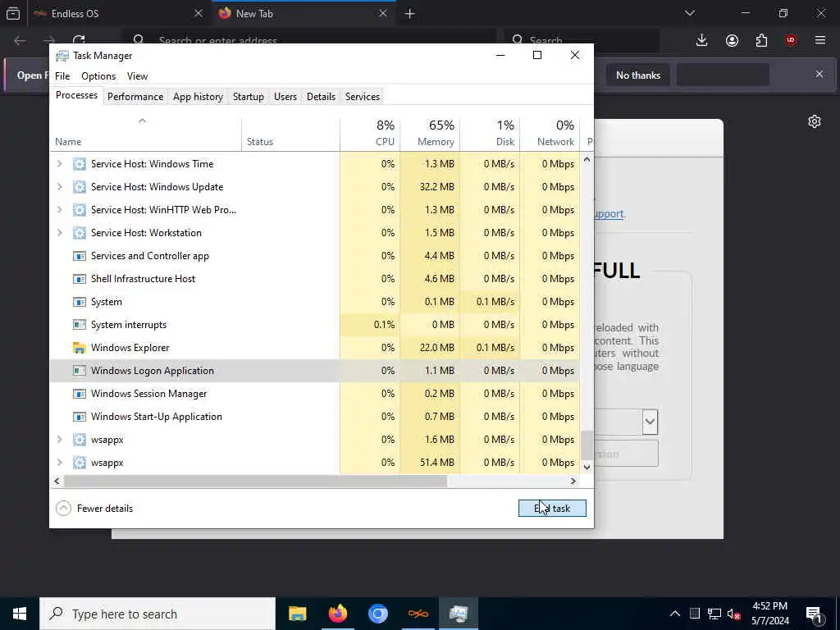Sort processes by Disk column

click(491, 133)
